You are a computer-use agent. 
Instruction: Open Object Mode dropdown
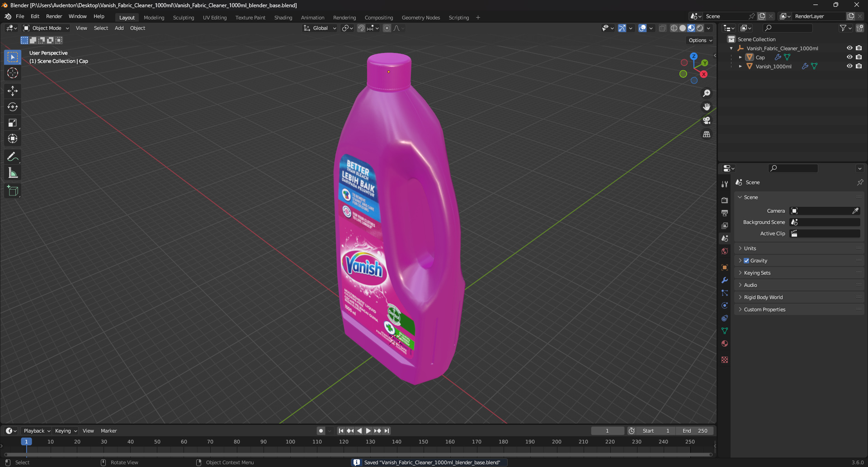pyautogui.click(x=46, y=28)
